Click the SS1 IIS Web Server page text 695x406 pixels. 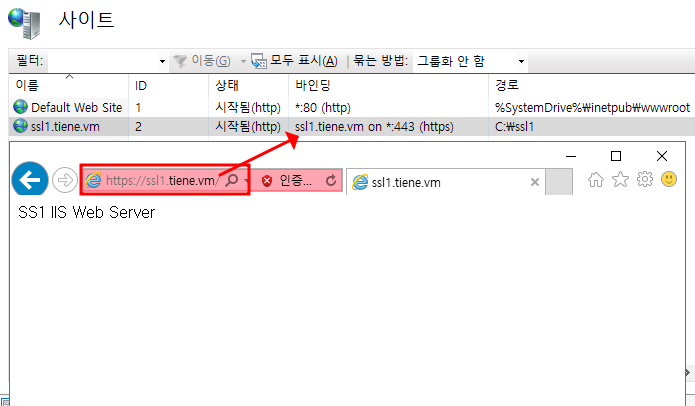(86, 212)
